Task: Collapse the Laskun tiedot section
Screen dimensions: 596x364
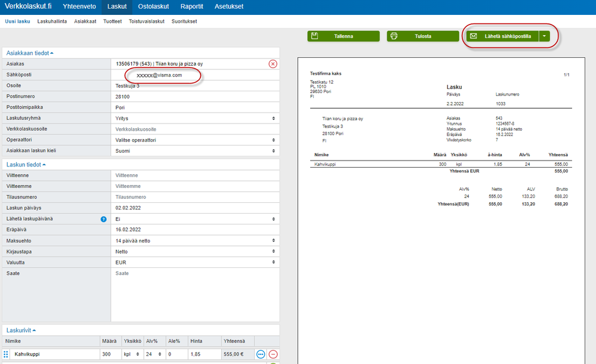Action: click(26, 165)
